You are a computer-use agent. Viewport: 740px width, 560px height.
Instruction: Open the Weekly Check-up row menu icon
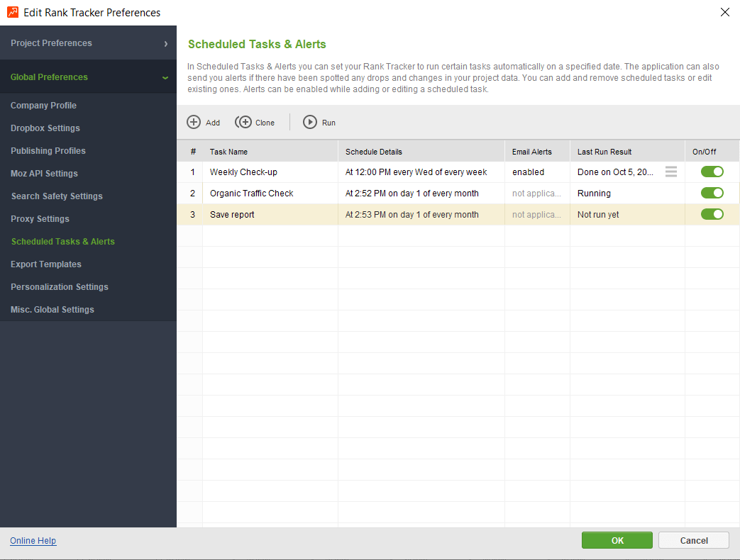click(x=671, y=172)
